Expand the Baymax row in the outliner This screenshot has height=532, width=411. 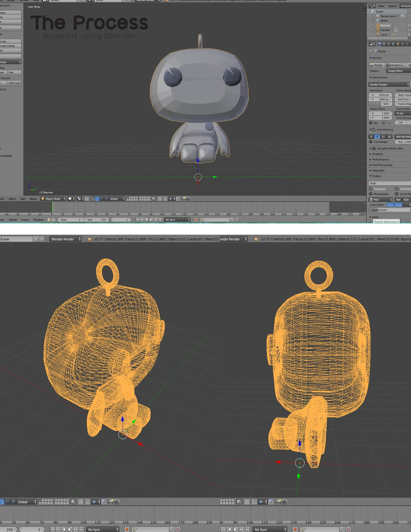click(373, 25)
